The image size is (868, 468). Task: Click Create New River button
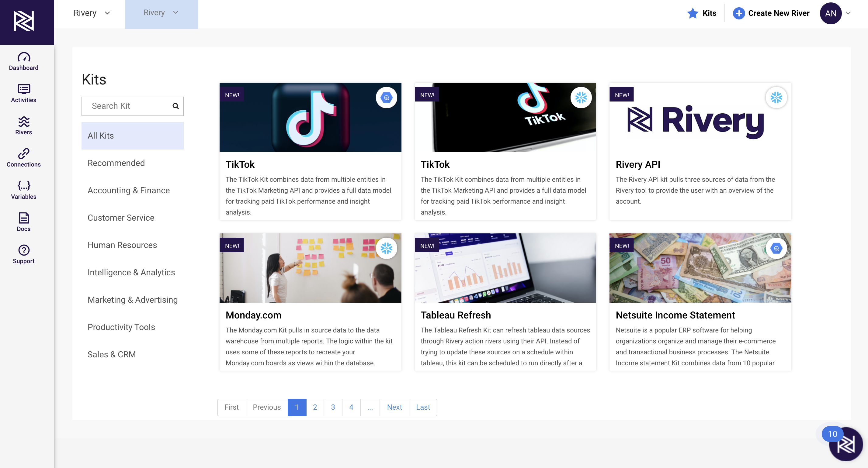pos(771,13)
